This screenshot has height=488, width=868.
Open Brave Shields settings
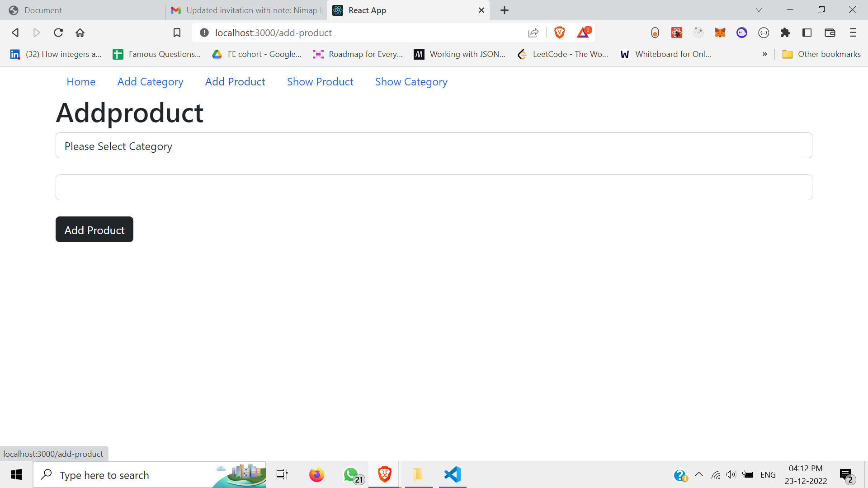[x=560, y=32]
